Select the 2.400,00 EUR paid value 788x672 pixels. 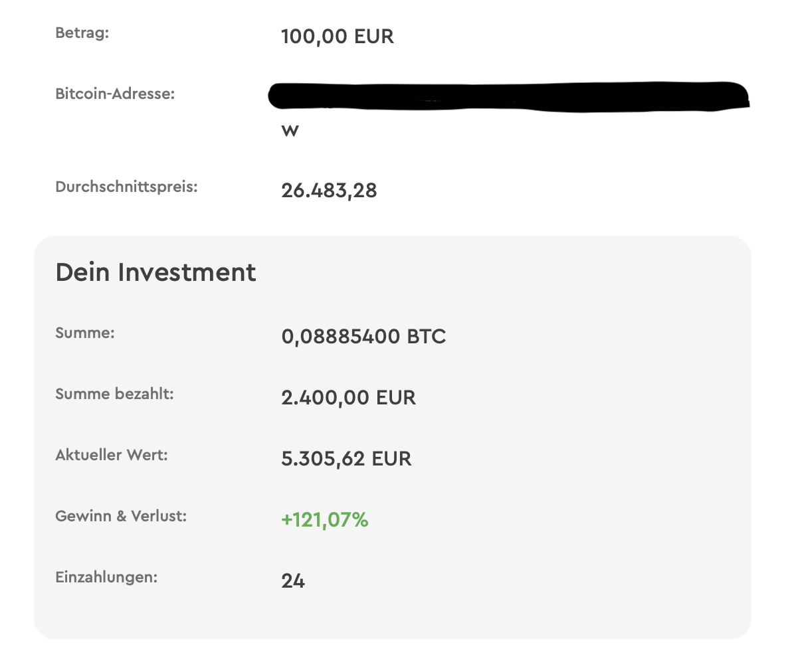348,398
